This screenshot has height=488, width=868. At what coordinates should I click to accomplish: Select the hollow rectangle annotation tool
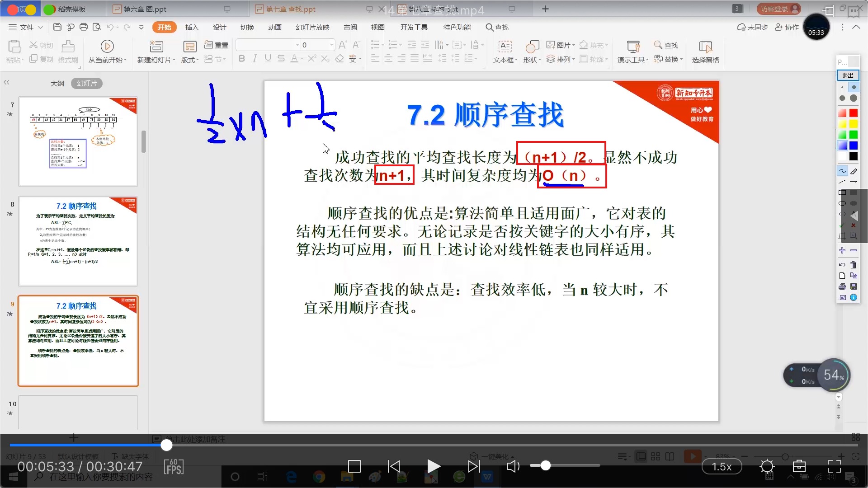coord(842,192)
